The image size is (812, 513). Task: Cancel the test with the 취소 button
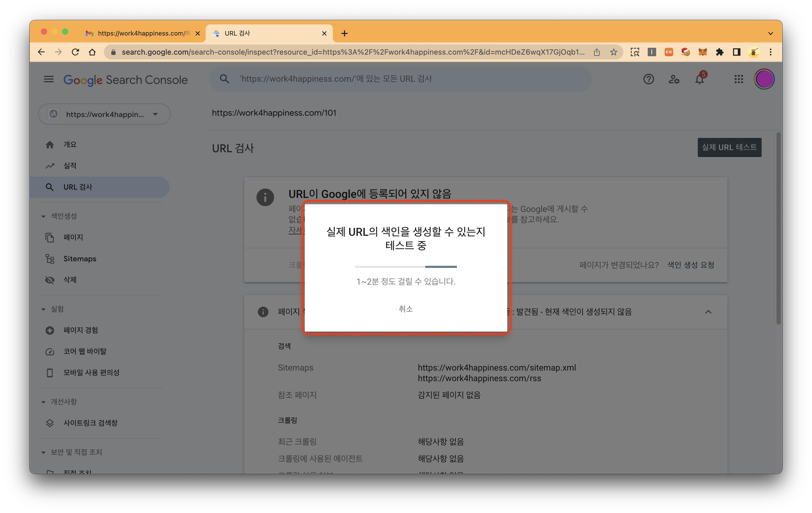pos(406,308)
